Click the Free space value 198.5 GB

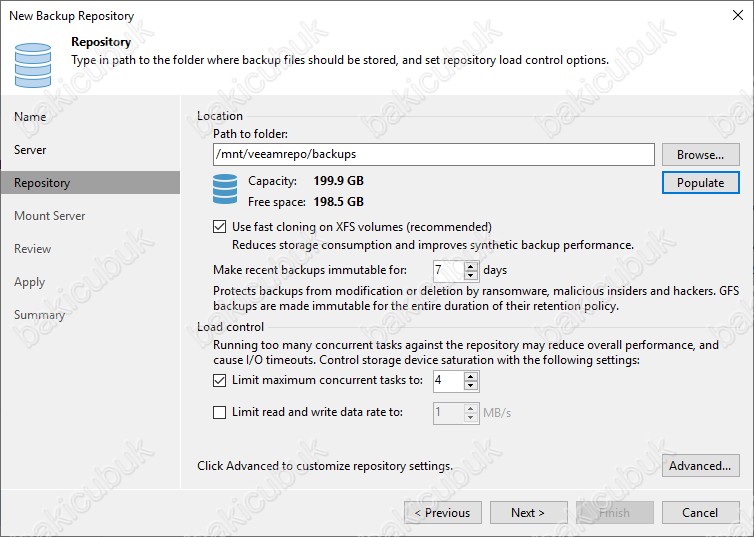(x=339, y=202)
